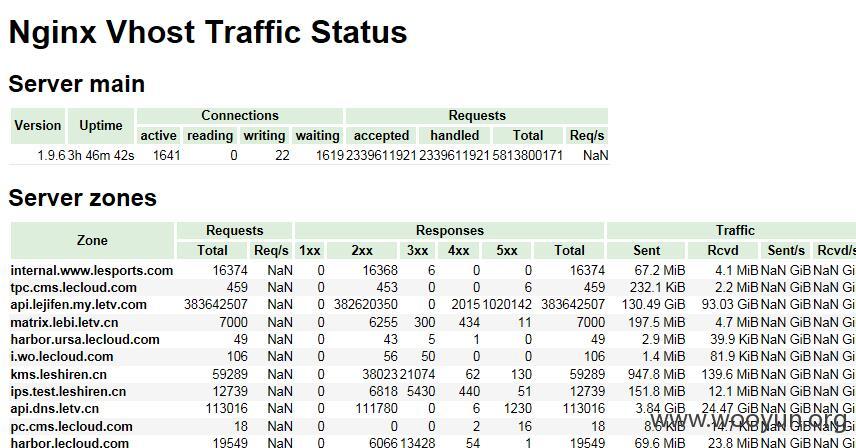Click version value 1.9.6

click(x=51, y=156)
